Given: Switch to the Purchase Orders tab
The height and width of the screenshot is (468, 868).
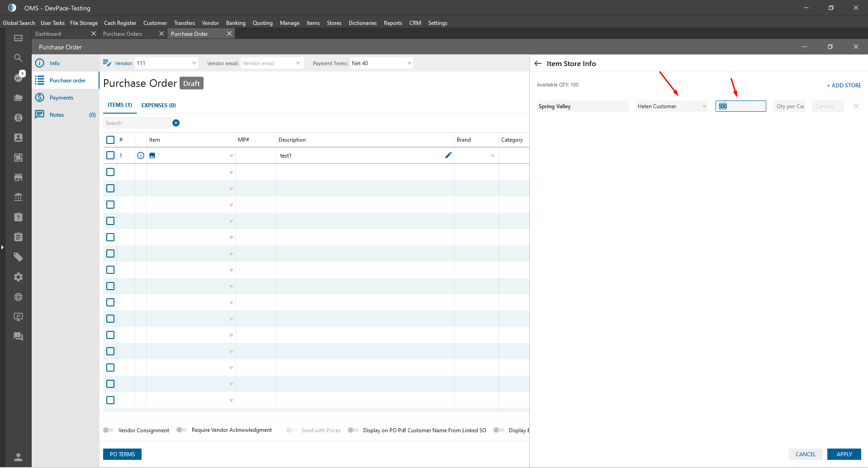Looking at the screenshot, I should 133,34.
